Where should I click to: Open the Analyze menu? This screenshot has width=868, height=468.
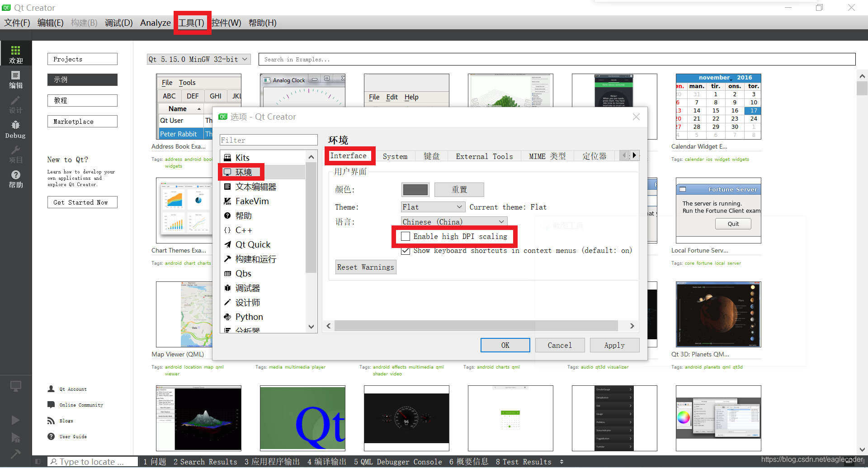(x=156, y=23)
